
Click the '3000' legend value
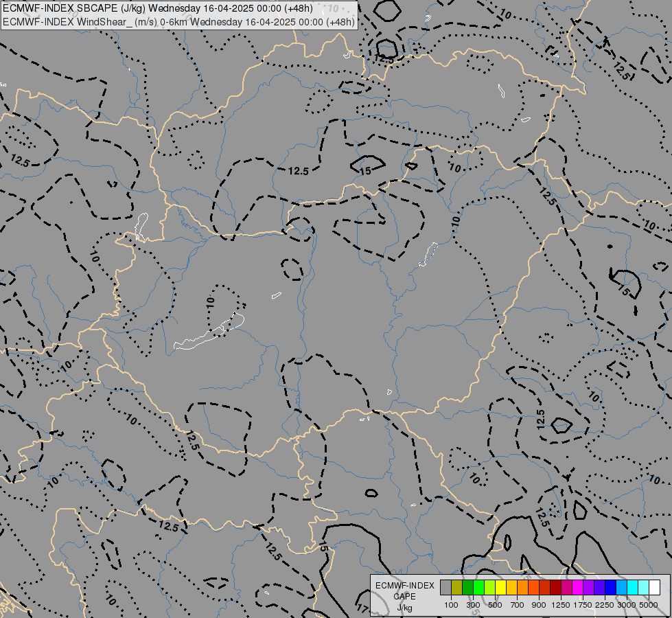click(627, 605)
